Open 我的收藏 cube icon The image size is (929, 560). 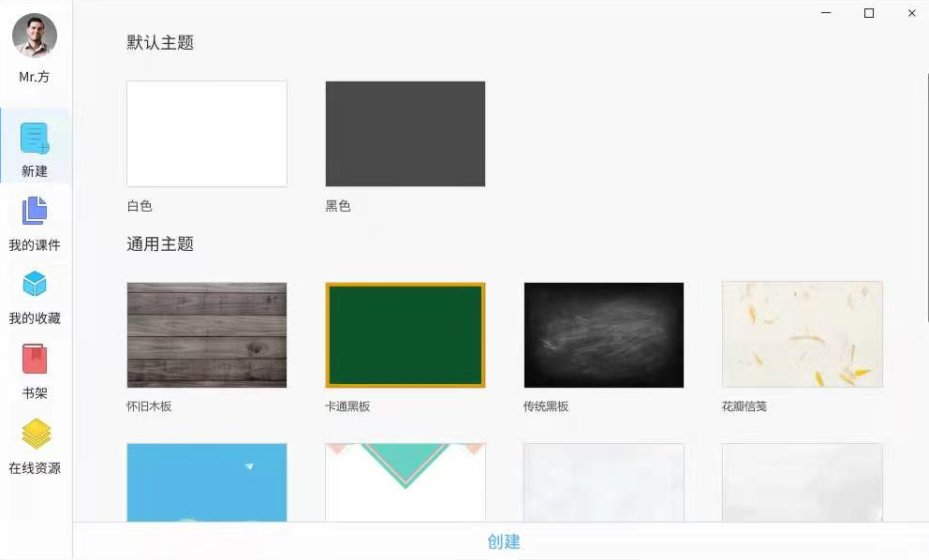coord(35,284)
